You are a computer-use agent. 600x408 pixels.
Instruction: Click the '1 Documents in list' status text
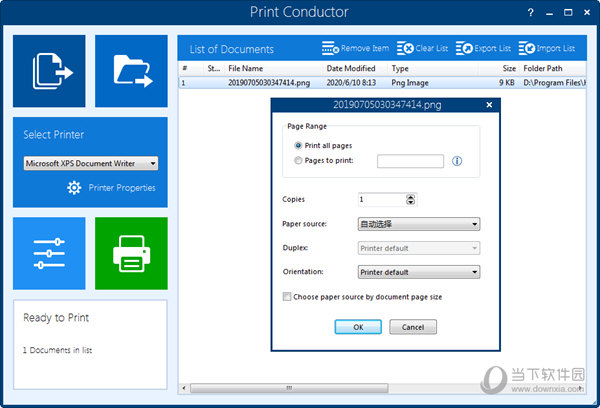[57, 350]
